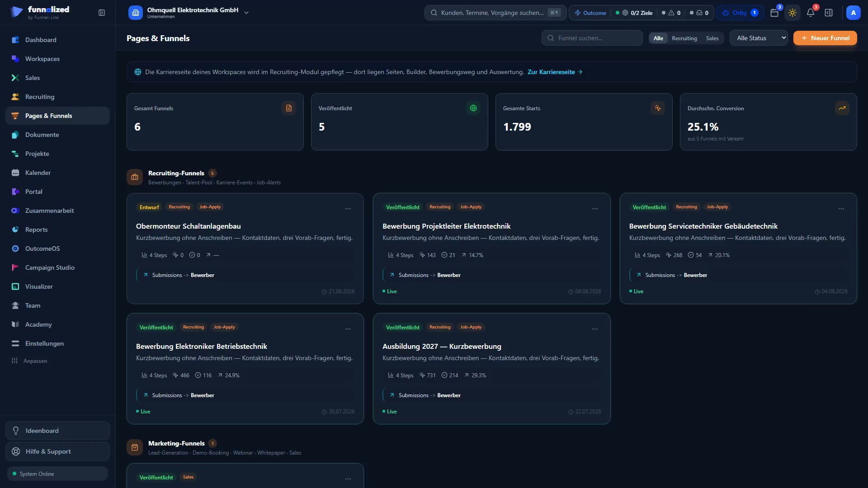This screenshot has width=868, height=488.
Task: Open the Recruiting module in the sidebar
Action: tap(57, 97)
